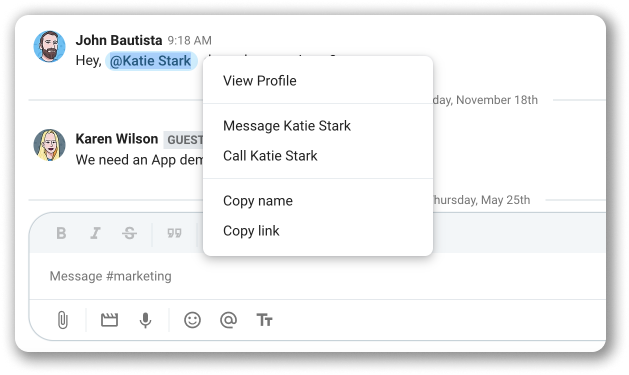Click the @Katie Stark mention

pyautogui.click(x=151, y=61)
